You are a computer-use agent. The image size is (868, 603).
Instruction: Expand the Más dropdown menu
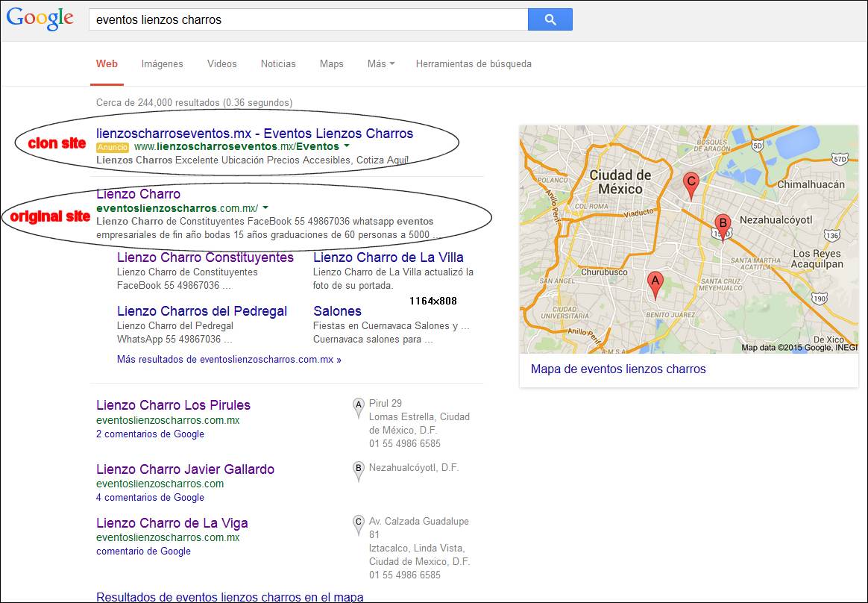(381, 63)
